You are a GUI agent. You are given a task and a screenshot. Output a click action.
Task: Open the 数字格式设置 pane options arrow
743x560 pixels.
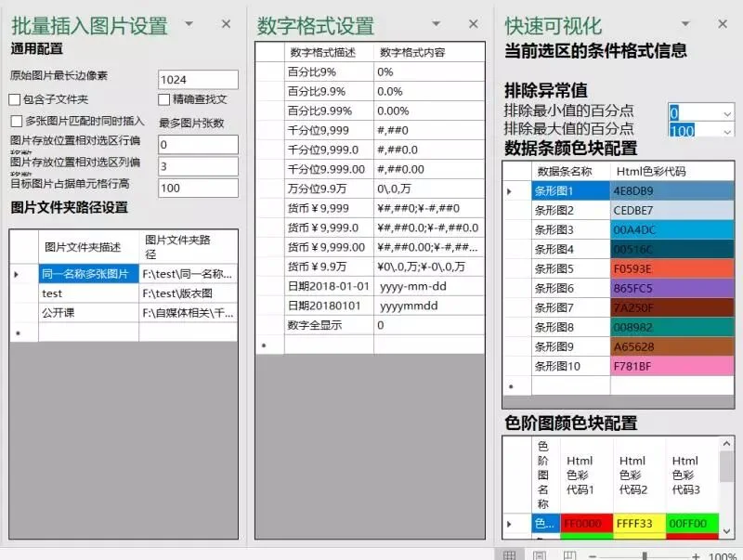[437, 23]
